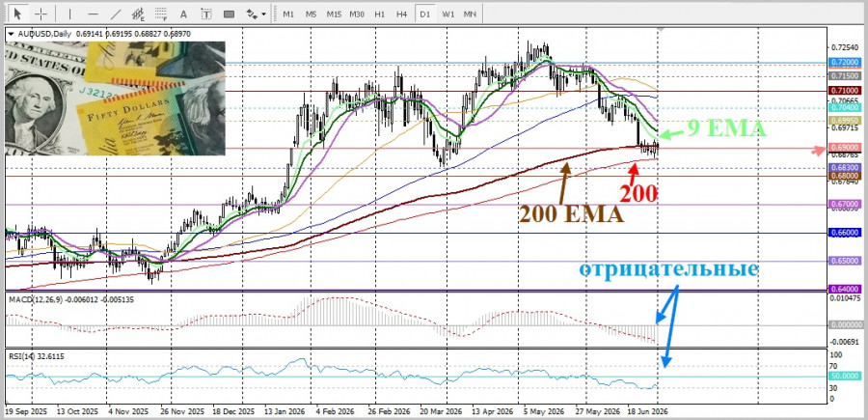Select the cursor arrow tool

17,14
